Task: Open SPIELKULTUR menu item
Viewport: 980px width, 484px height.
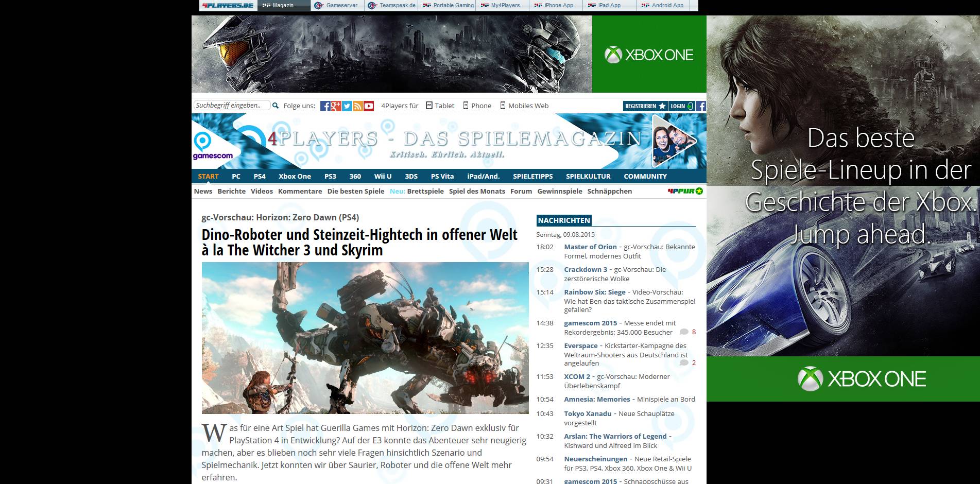Action: click(x=588, y=176)
